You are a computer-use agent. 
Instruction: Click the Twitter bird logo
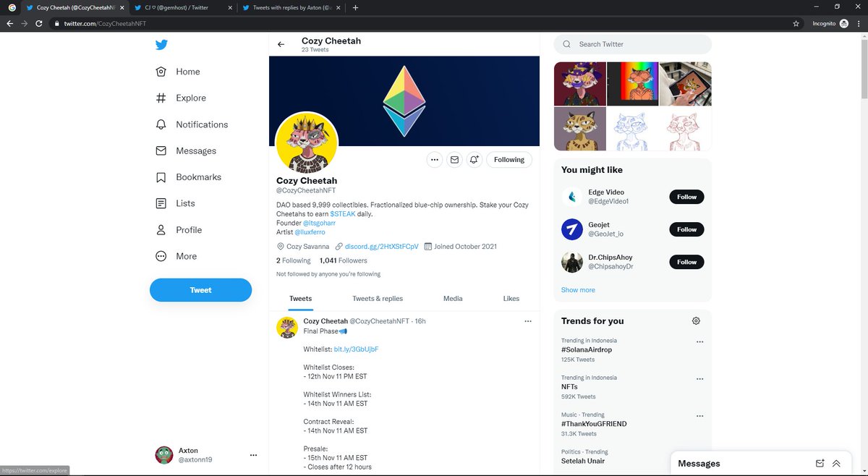tap(161, 45)
